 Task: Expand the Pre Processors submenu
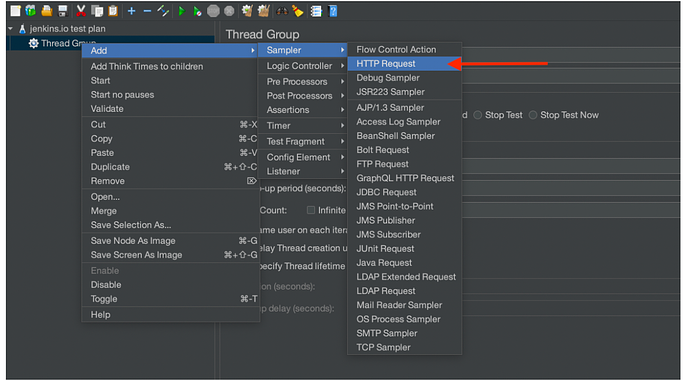point(303,82)
